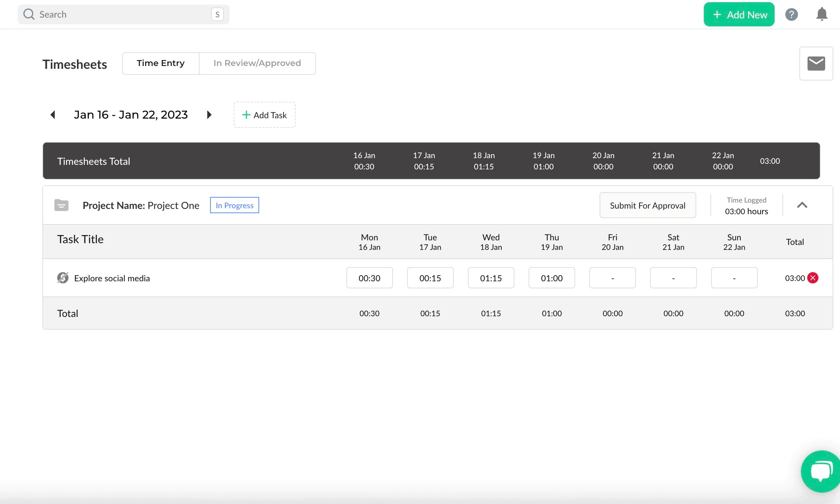
Task: Edit Monday 16 Jan time entry 00:30
Action: [369, 278]
